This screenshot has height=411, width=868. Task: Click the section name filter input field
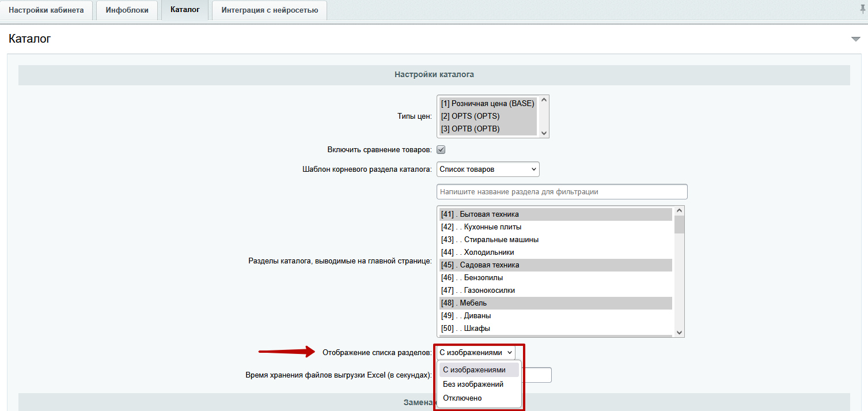[562, 192]
